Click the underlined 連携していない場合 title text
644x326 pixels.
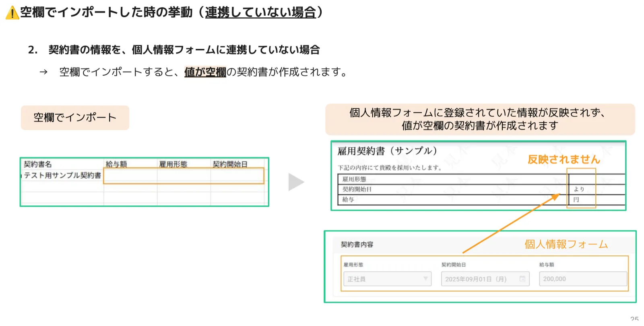[260, 12]
